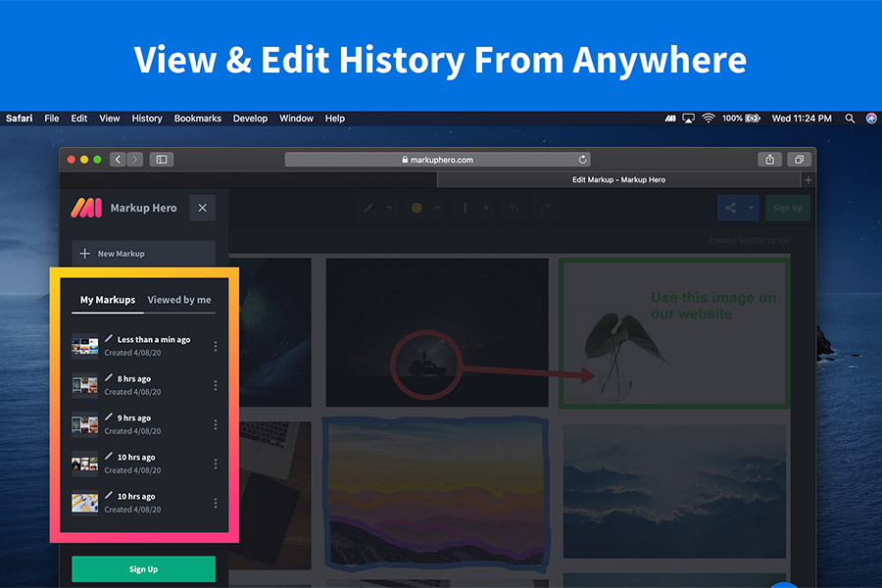This screenshot has height=588, width=882.
Task: Select the Edit Markup - Markup Hero tab
Action: click(618, 180)
